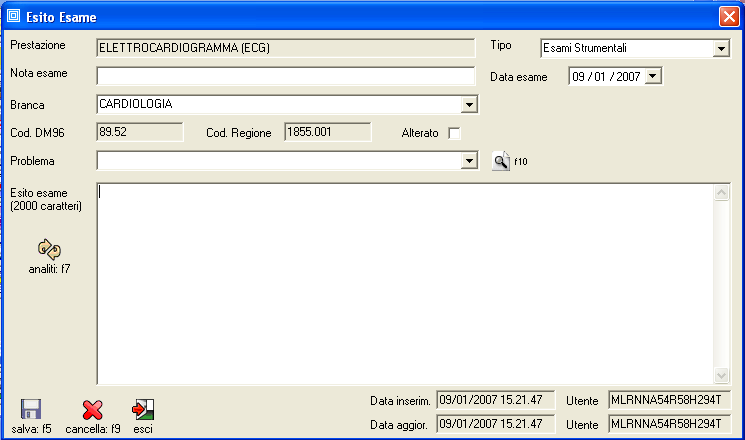This screenshot has width=745, height=440.
Task: Open analiti via the f7 icon
Action: point(49,249)
